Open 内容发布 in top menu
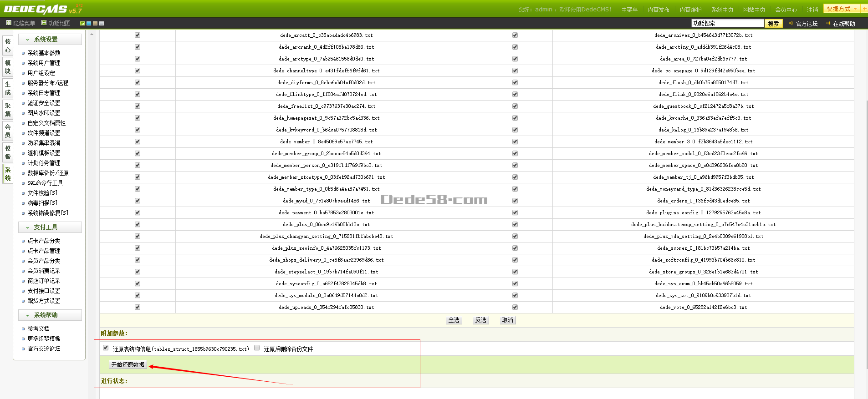Viewport: 868px width, 399px height. pos(659,10)
